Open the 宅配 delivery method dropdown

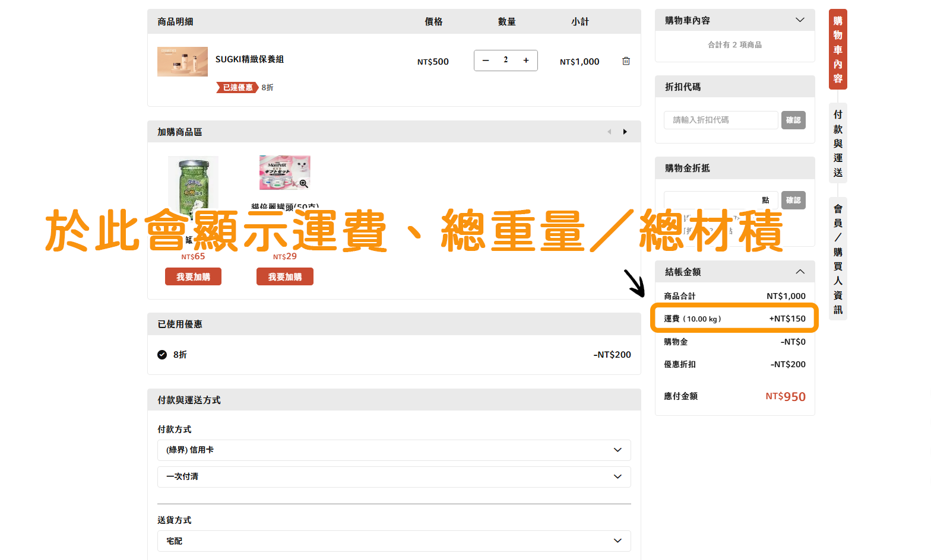click(394, 541)
